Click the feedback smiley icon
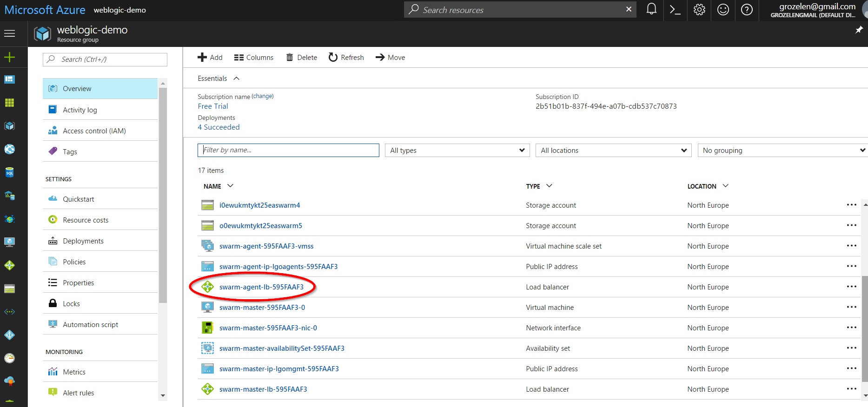Screen dimensions: 868x407 (x=723, y=10)
